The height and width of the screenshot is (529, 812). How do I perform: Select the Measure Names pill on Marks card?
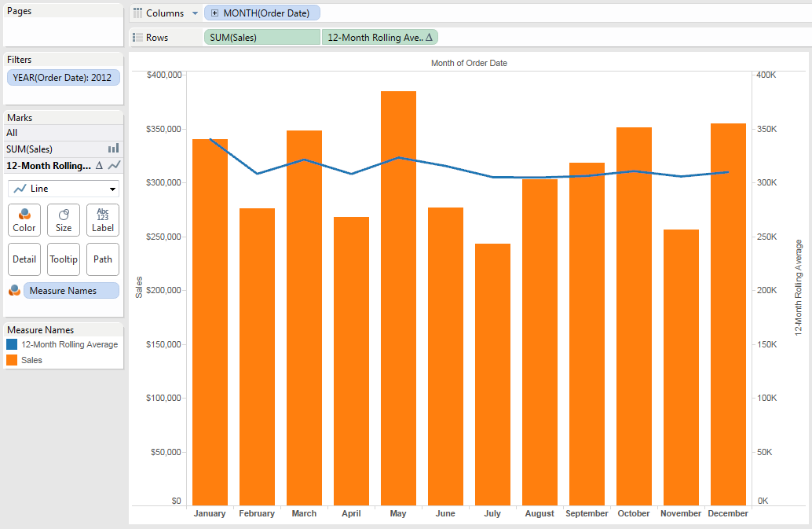pyautogui.click(x=71, y=291)
